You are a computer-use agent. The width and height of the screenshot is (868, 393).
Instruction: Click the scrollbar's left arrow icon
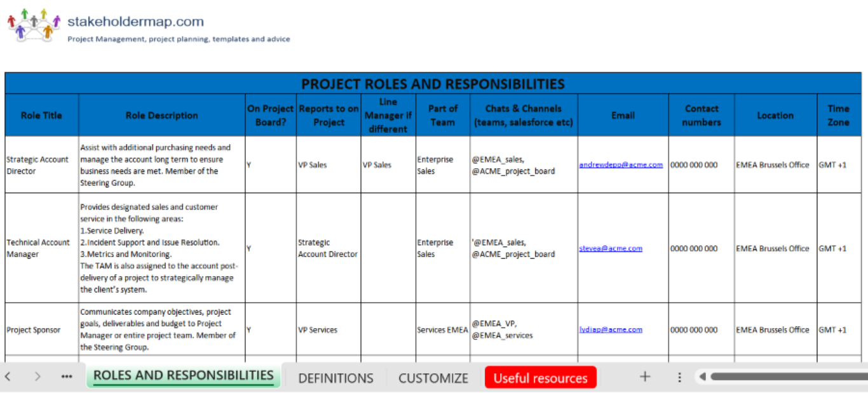[x=702, y=376]
